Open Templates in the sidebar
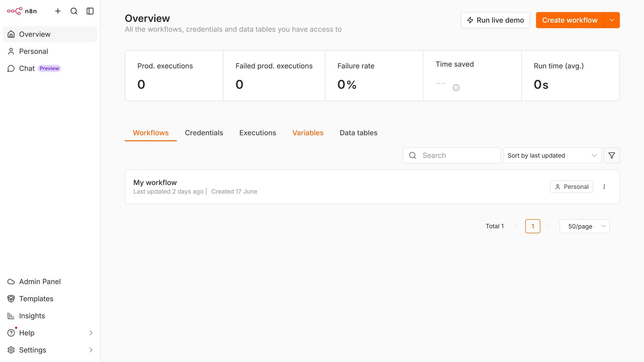The width and height of the screenshot is (644, 362). coord(50,299)
